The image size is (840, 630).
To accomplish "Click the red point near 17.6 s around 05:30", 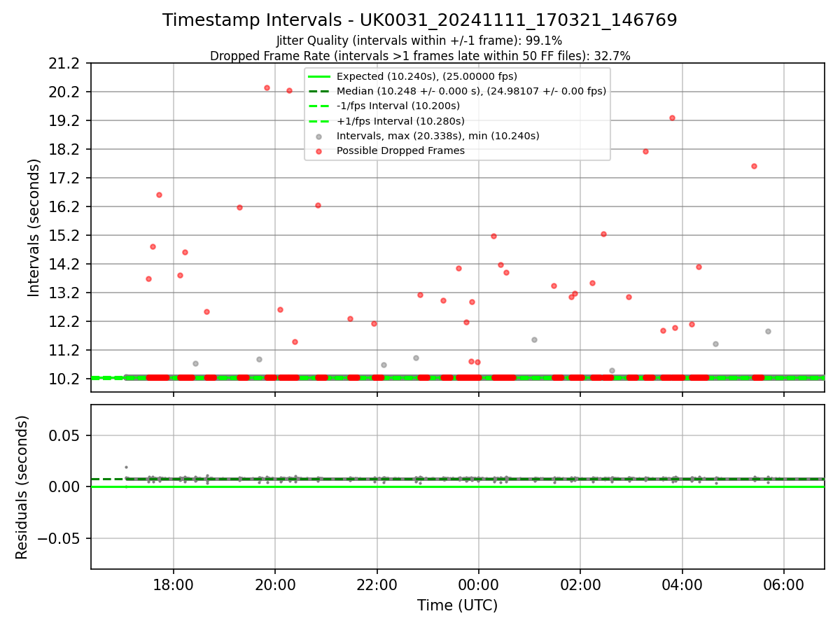I will [x=754, y=166].
